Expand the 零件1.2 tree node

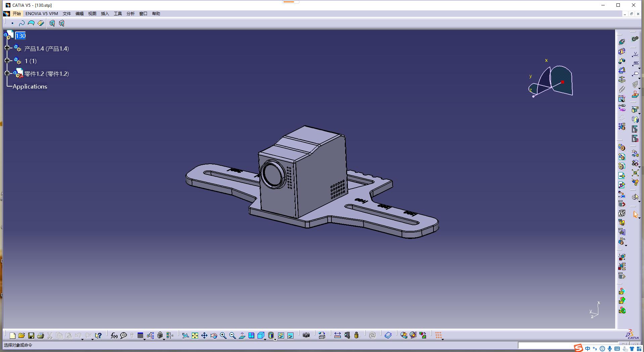click(x=7, y=73)
